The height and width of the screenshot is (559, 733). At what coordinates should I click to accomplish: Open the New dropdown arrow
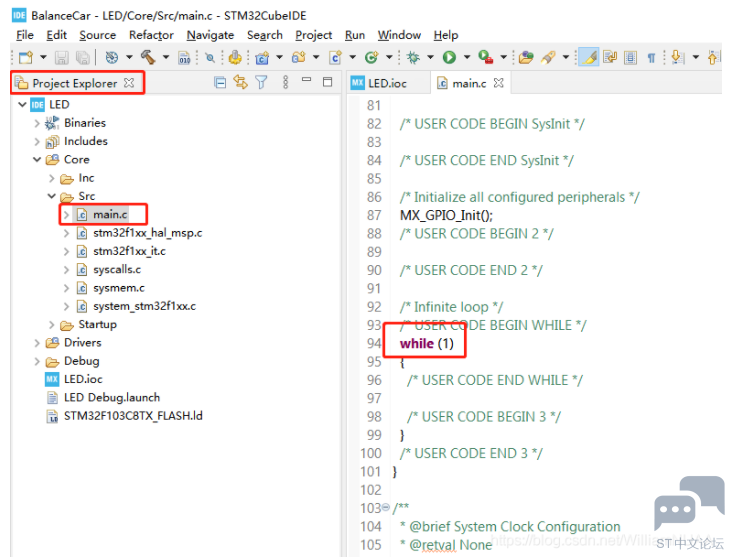click(43, 57)
